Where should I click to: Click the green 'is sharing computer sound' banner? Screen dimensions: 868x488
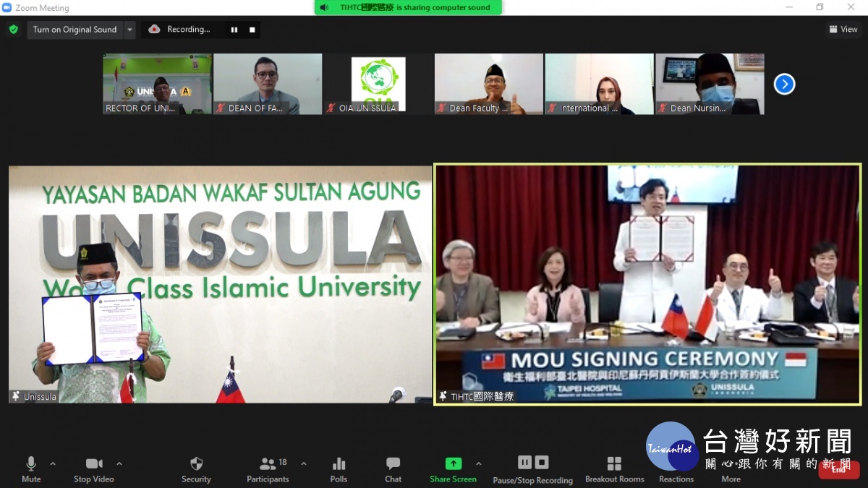tap(408, 7)
